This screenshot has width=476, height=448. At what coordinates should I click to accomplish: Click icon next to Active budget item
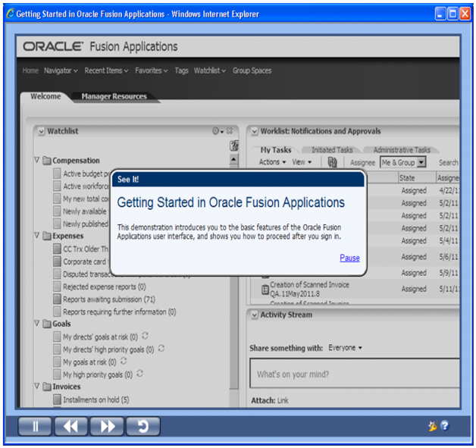(x=57, y=174)
